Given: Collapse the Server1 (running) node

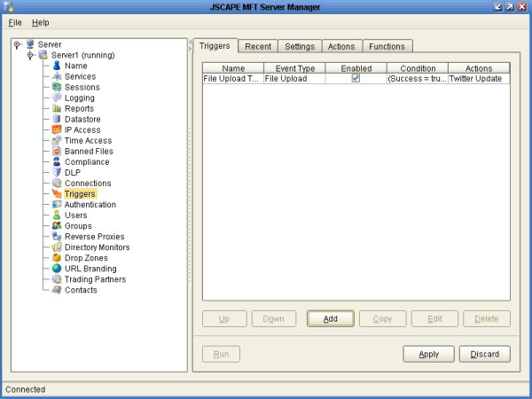Looking at the screenshot, I should point(29,55).
